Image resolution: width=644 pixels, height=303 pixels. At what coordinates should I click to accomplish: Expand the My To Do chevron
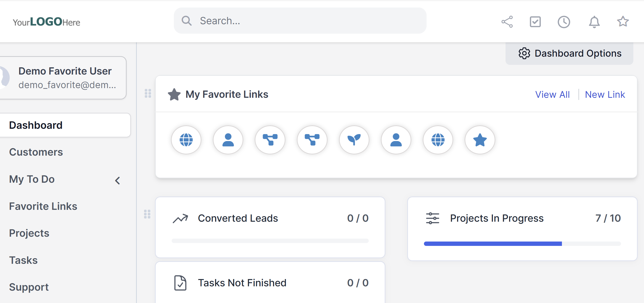117,180
